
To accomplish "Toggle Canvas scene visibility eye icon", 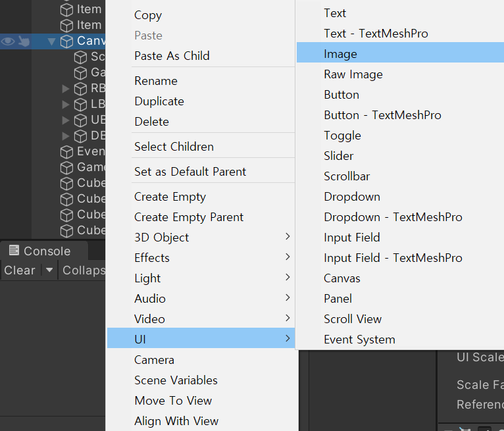I will 8,41.
